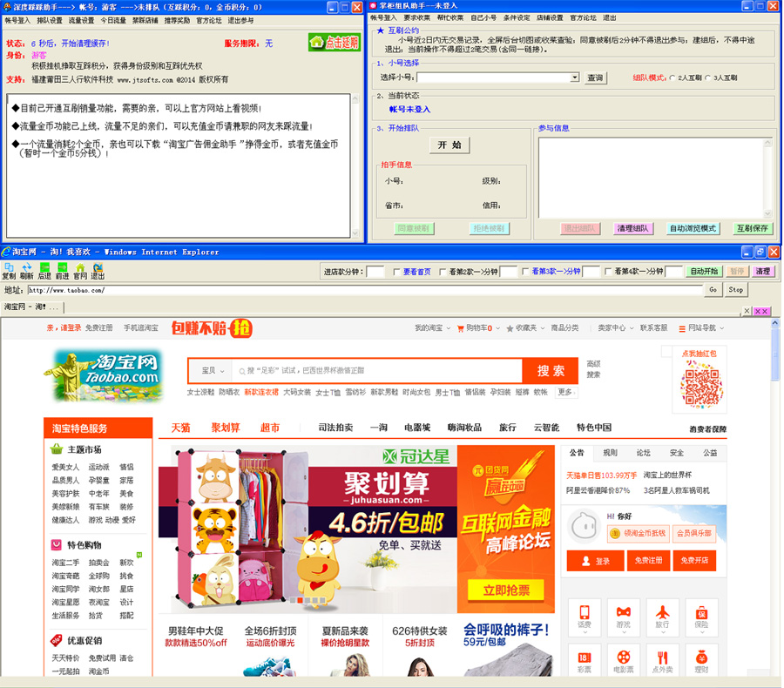Image resolution: width=784 pixels, height=688 pixels.
Task: Tick the 看第3款一>分钟 checkbox
Action: 525,272
